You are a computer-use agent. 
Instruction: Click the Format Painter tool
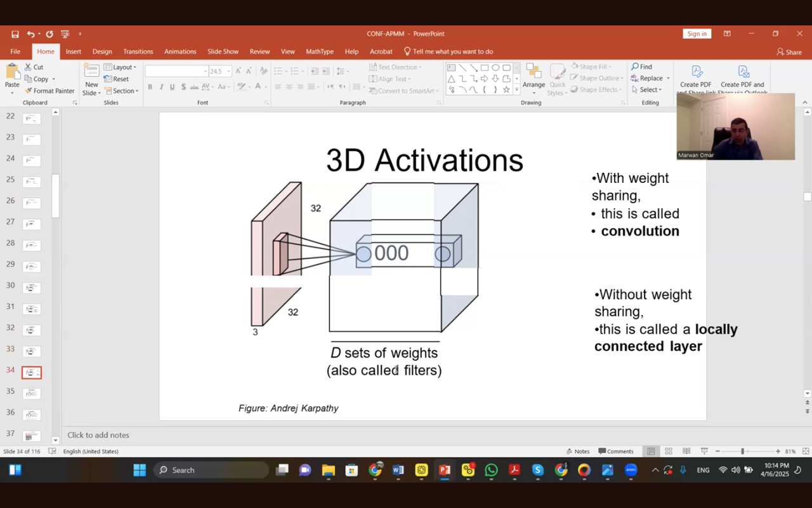click(49, 91)
